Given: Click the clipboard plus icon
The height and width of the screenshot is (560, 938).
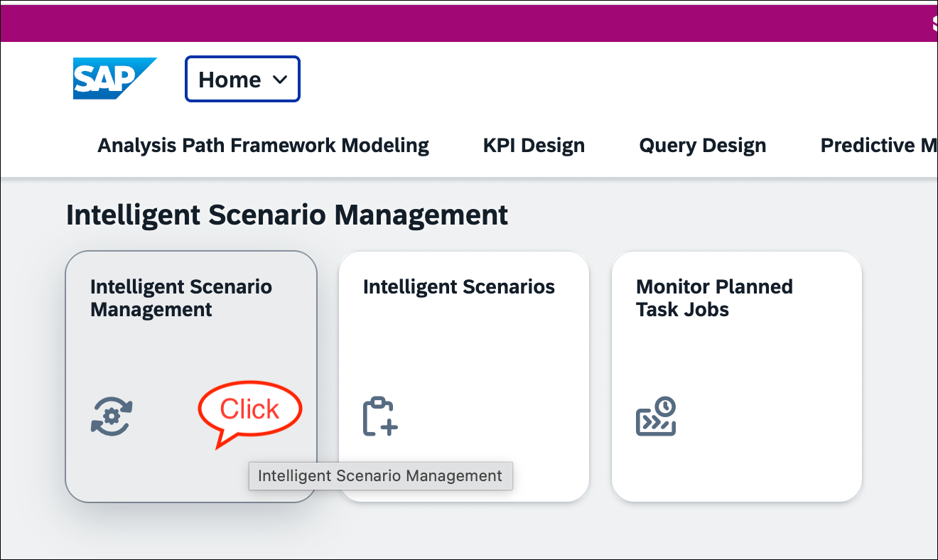Looking at the screenshot, I should pyautogui.click(x=380, y=416).
